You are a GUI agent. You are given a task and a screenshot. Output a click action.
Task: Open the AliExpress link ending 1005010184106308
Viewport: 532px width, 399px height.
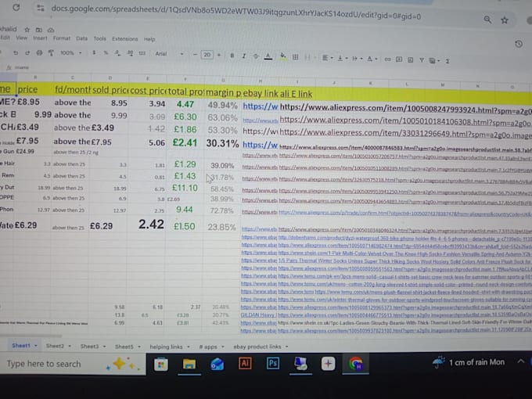[405, 121]
